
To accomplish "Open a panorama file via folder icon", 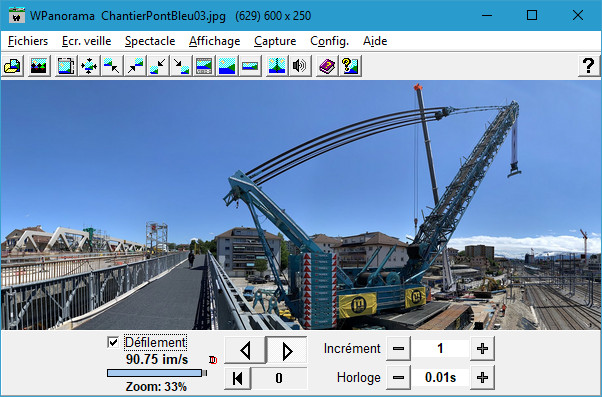I will [13, 66].
